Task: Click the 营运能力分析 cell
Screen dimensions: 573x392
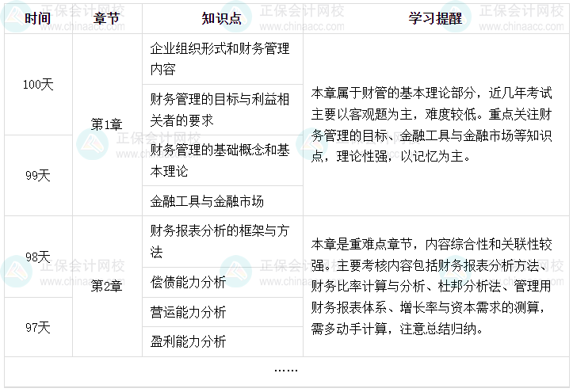Action: tap(189, 312)
